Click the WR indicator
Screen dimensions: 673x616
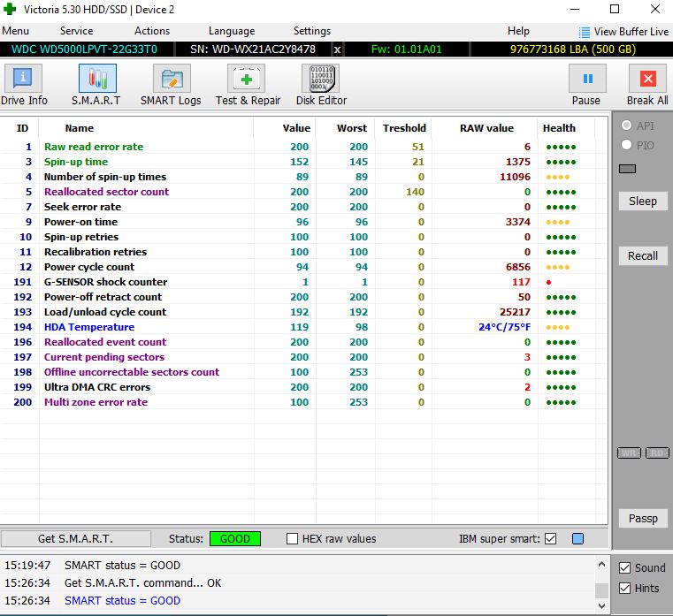click(629, 453)
